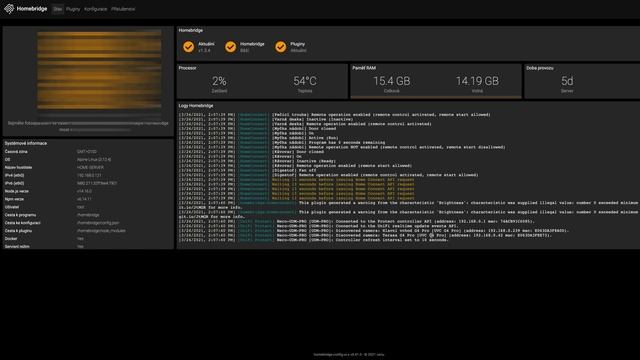640x360 pixels.
Task: Open the fourth navbar item after Konfigurace
Action: pyautogui.click(x=123, y=9)
